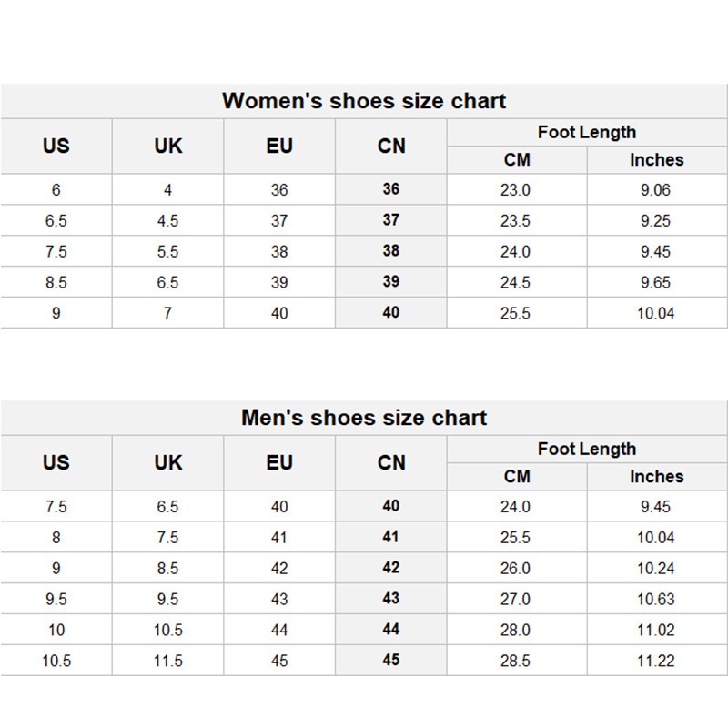
Task: Select women's 9.65 inches cell
Action: 657,282
